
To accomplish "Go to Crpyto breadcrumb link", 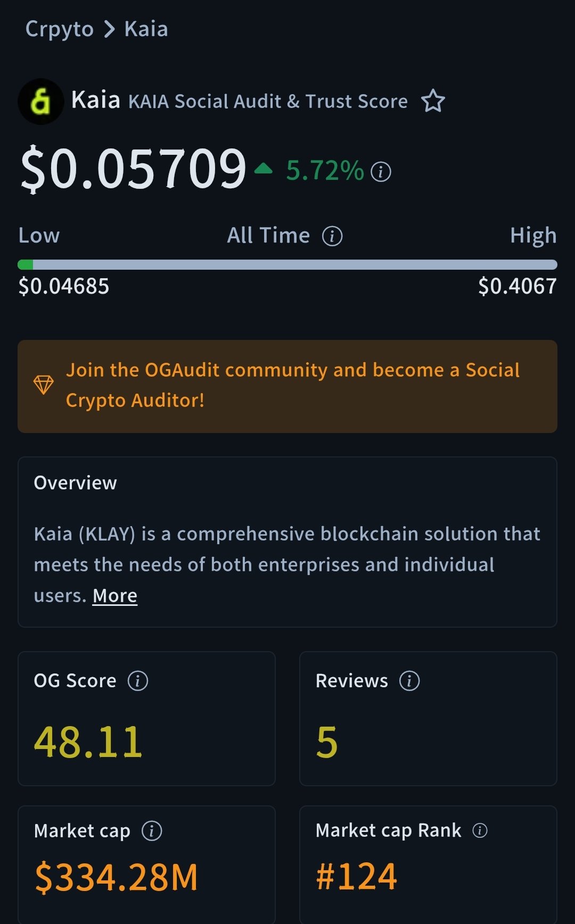I will pos(59,29).
